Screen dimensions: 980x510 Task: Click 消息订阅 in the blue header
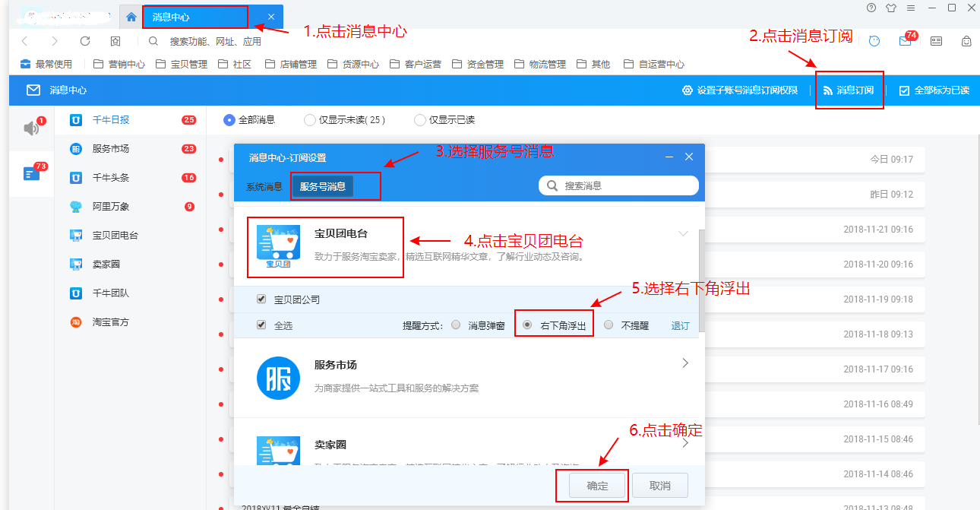pyautogui.click(x=849, y=90)
